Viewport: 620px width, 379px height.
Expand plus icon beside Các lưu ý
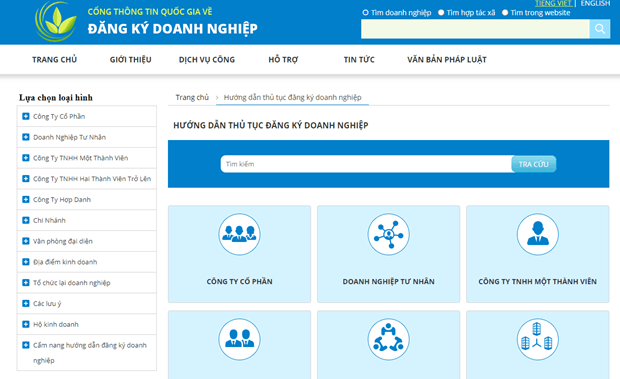(26, 304)
